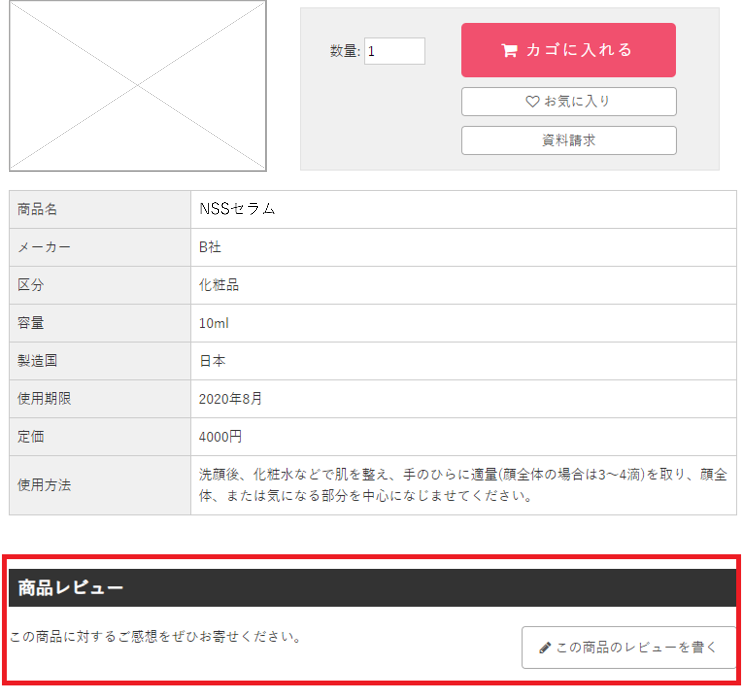Click the 資料請求 button
743x700 pixels.
[x=569, y=141]
